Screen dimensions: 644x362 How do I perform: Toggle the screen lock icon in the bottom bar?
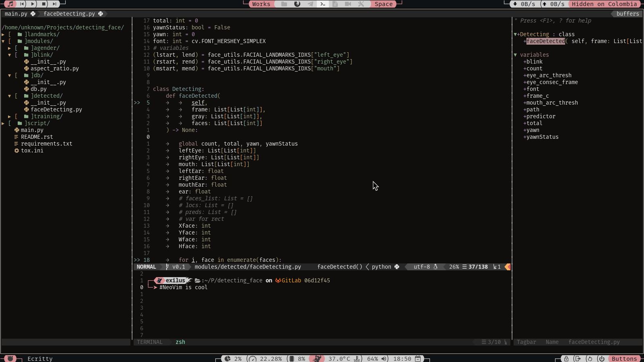tap(566, 359)
